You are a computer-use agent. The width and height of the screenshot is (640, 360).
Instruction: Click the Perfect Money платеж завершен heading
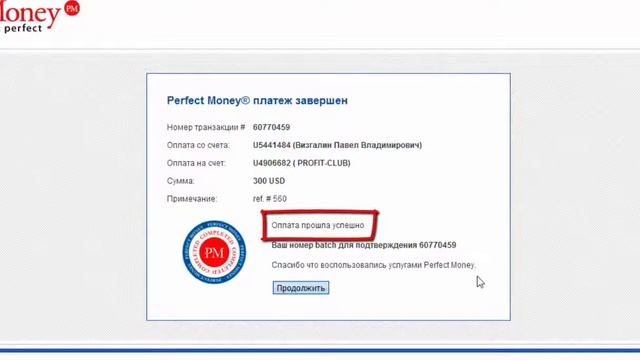click(x=257, y=100)
